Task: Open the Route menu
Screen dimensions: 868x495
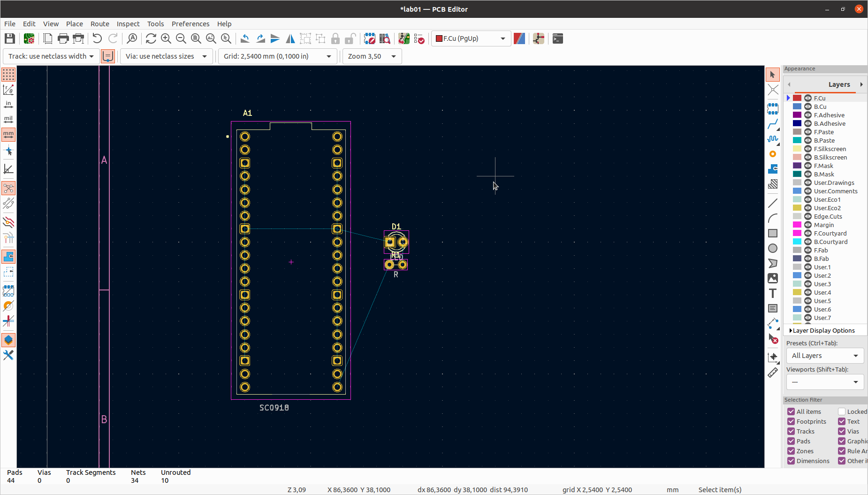Action: 99,23
